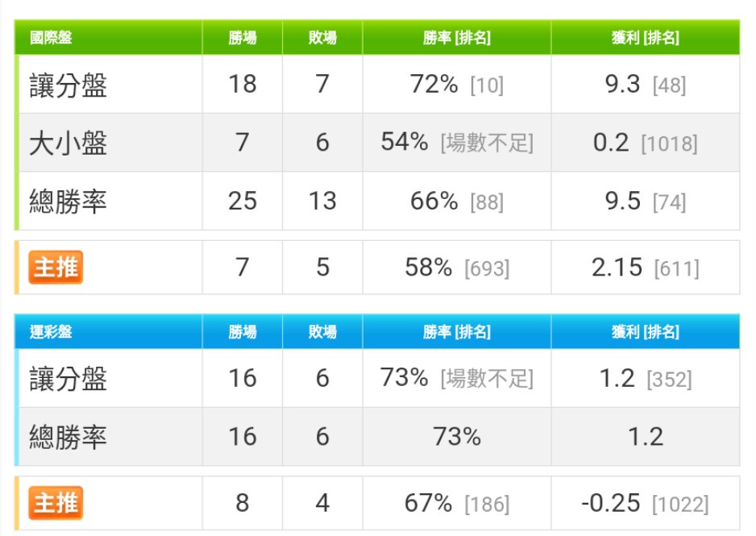Click 獲利 [排名] header in green table
Image resolution: width=756 pixels, height=536 pixels.
pos(645,37)
